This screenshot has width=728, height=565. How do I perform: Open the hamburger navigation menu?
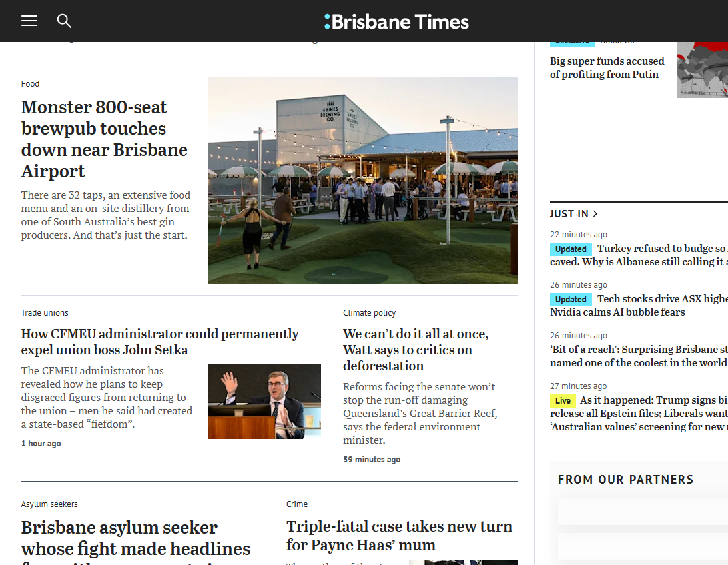29,21
